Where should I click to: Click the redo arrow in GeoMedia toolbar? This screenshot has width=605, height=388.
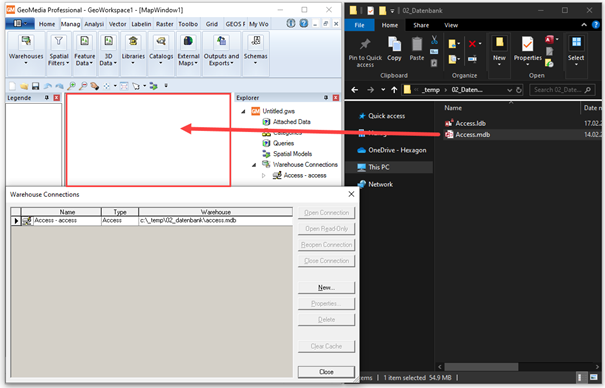point(59,86)
